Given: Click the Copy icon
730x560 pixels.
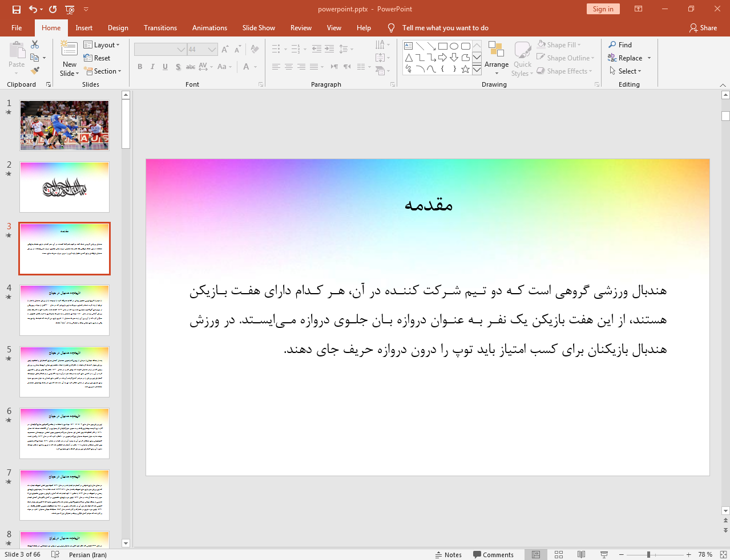Looking at the screenshot, I should click(35, 58).
